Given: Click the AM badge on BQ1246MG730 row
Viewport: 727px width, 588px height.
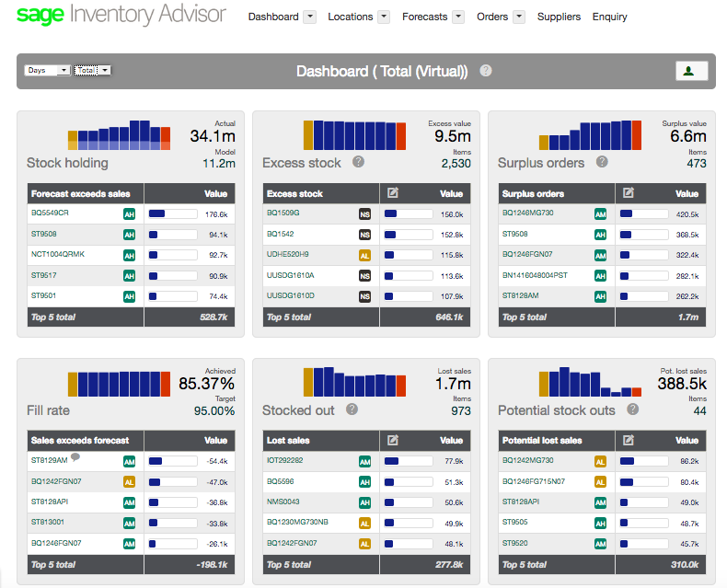Looking at the screenshot, I should 600,214.
